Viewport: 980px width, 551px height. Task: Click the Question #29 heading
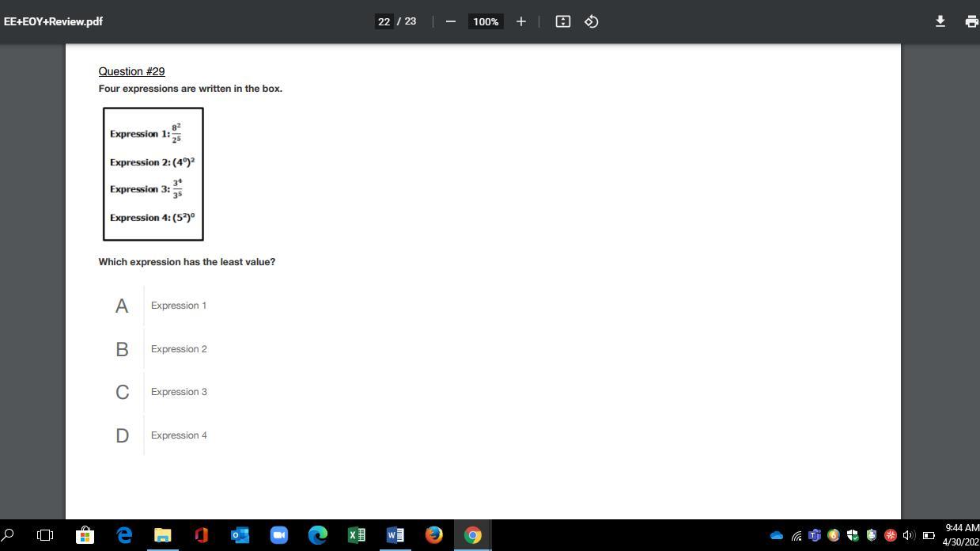click(131, 71)
